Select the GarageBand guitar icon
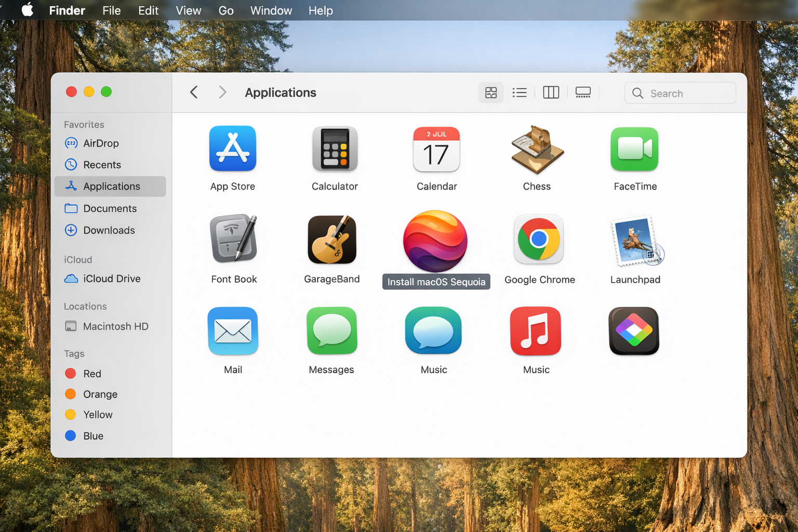Screen dimensions: 798x532 pos(332,240)
